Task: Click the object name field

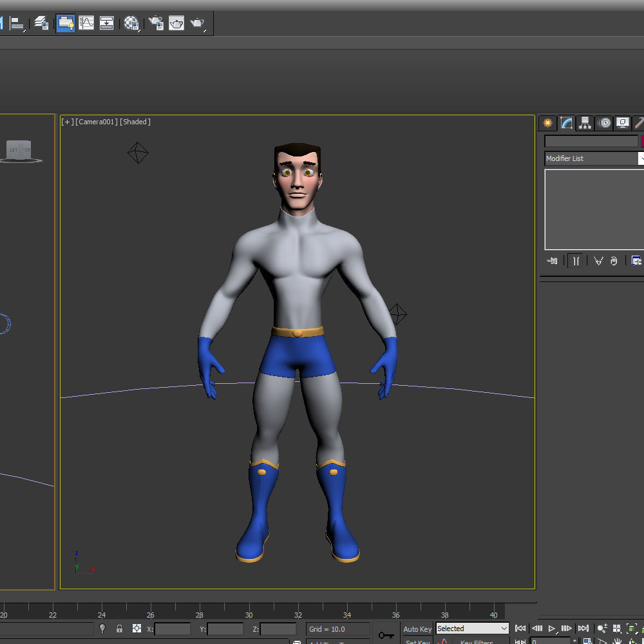Action: click(x=591, y=141)
